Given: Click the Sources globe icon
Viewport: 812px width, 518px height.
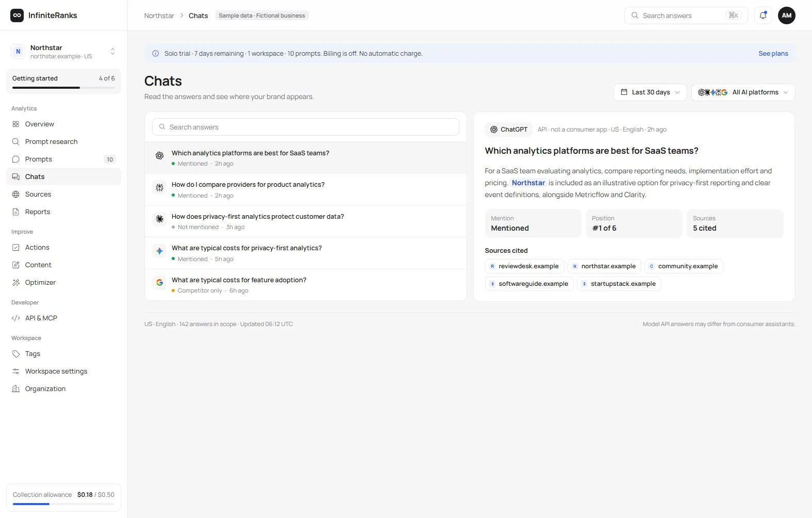Looking at the screenshot, I should [x=16, y=195].
